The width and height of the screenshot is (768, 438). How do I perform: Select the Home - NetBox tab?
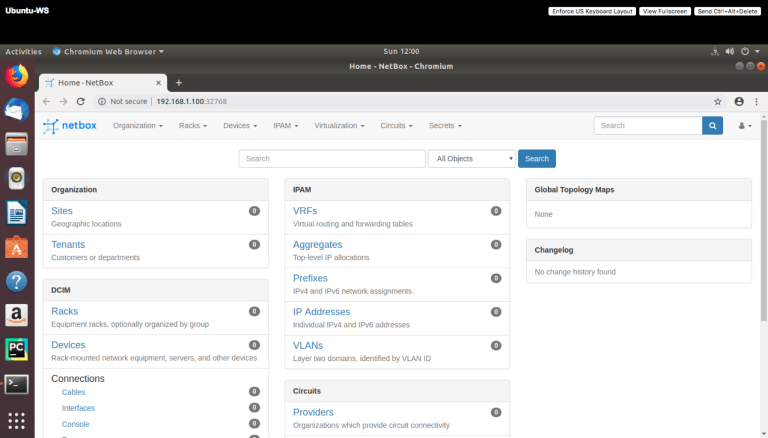103,83
